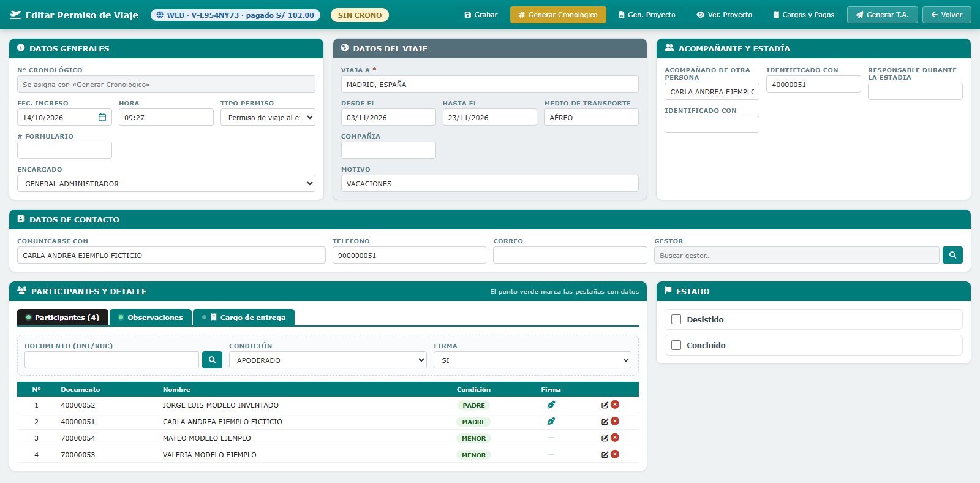Click Gen. Proyecto in the toolbar
Image resolution: width=980 pixels, height=483 pixels.
pos(647,15)
